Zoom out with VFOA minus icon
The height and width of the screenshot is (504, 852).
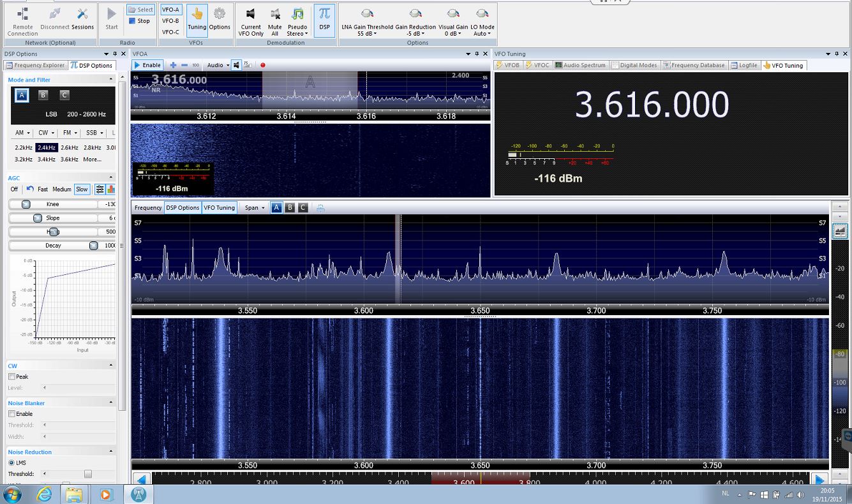[184, 65]
